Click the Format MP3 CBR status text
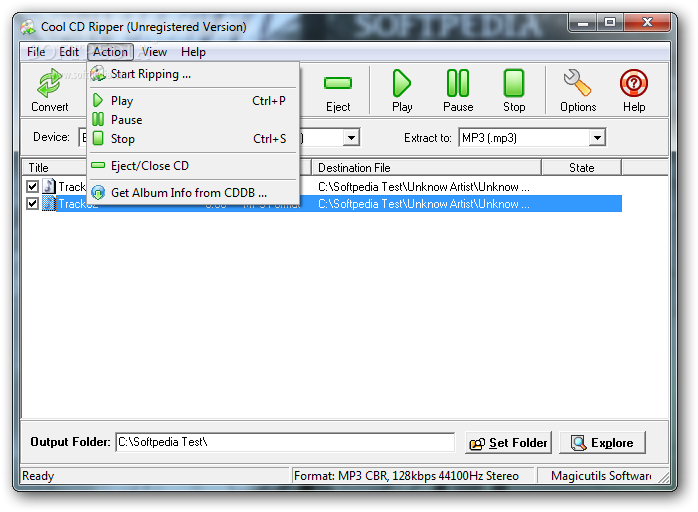This screenshot has width=698, height=512. click(x=406, y=476)
